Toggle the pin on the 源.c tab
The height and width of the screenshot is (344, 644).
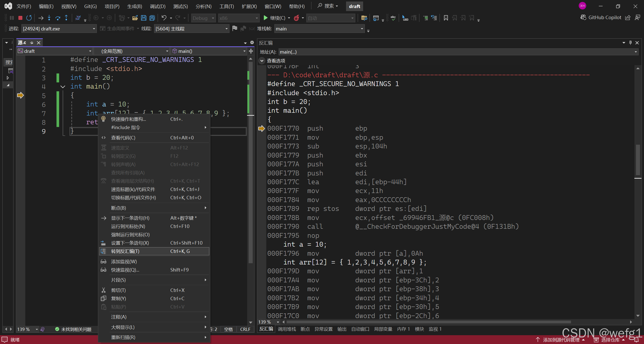[32, 43]
